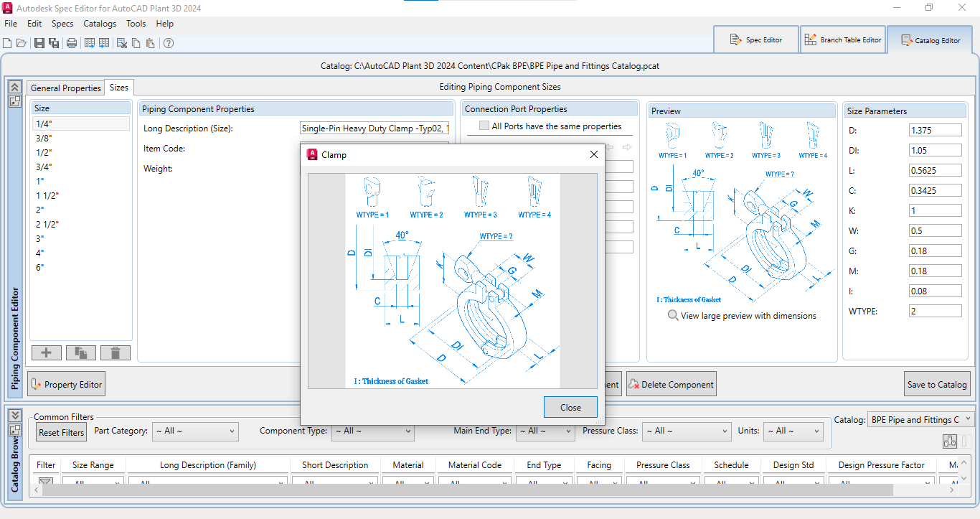Open the Part Category filter dropdown
The image size is (980, 519).
point(194,431)
